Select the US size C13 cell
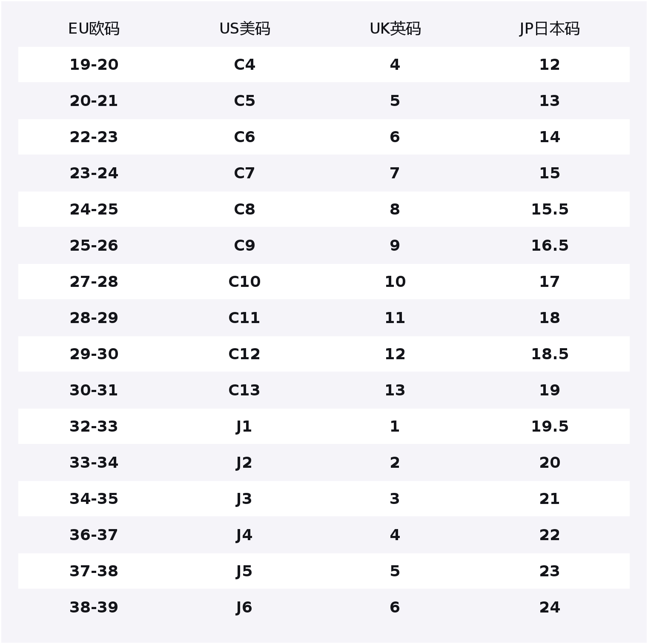This screenshot has height=644, width=648. [244, 390]
